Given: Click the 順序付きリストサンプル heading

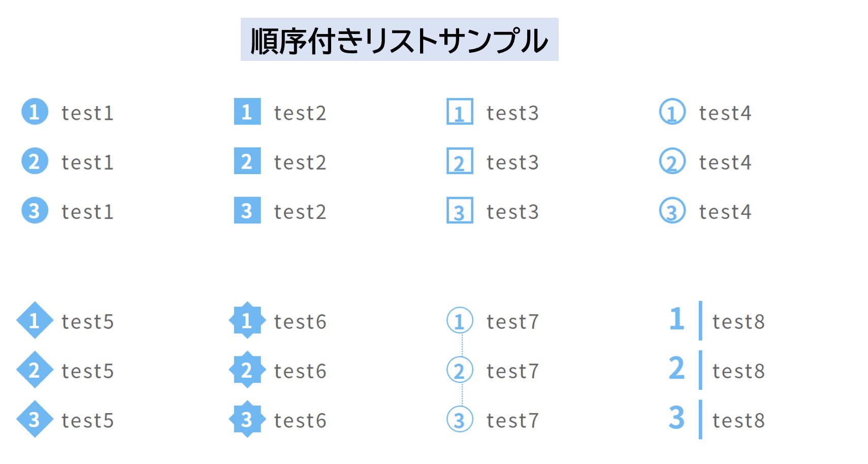Looking at the screenshot, I should pyautogui.click(x=399, y=40).
